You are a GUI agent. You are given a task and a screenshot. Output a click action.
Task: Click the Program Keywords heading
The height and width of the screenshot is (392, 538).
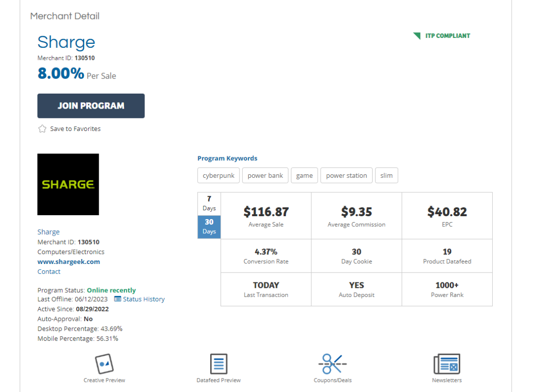click(227, 158)
